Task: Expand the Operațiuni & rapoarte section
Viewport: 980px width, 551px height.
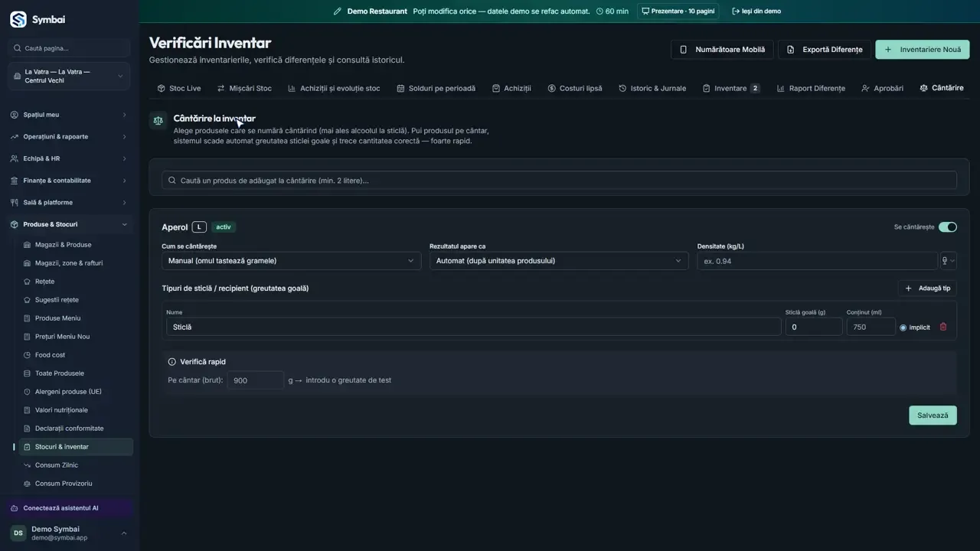Action: click(x=69, y=137)
